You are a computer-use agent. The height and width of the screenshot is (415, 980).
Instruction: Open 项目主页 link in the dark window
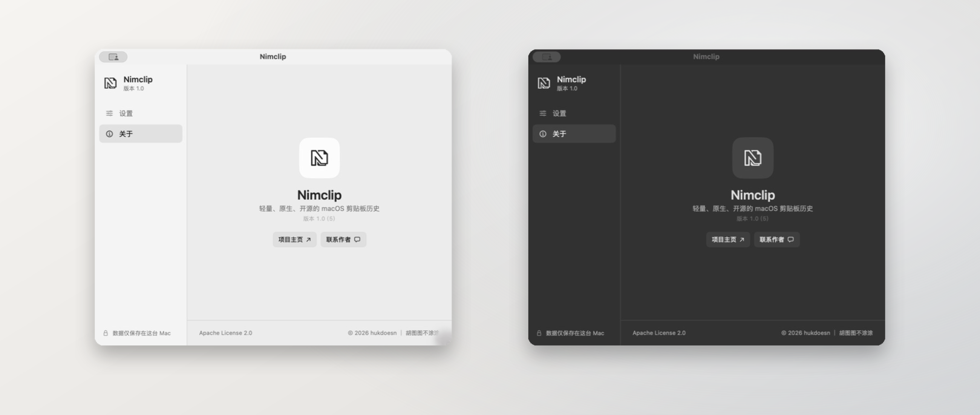728,240
